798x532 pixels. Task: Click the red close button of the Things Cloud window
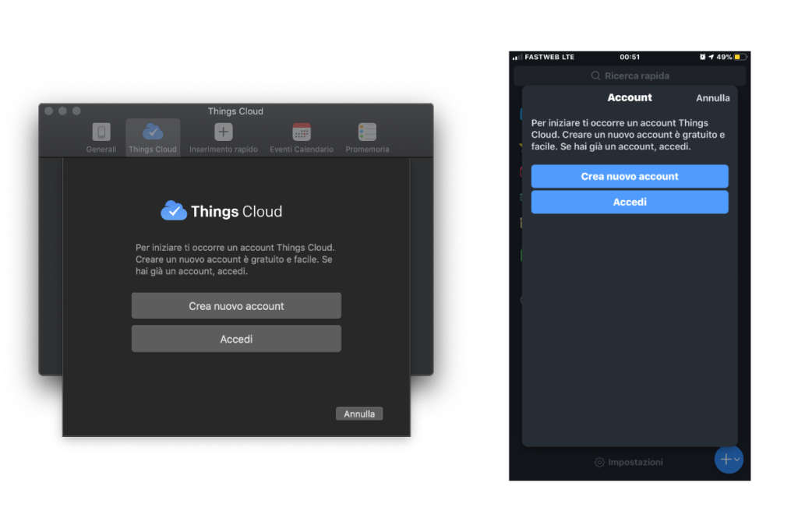tap(49, 111)
